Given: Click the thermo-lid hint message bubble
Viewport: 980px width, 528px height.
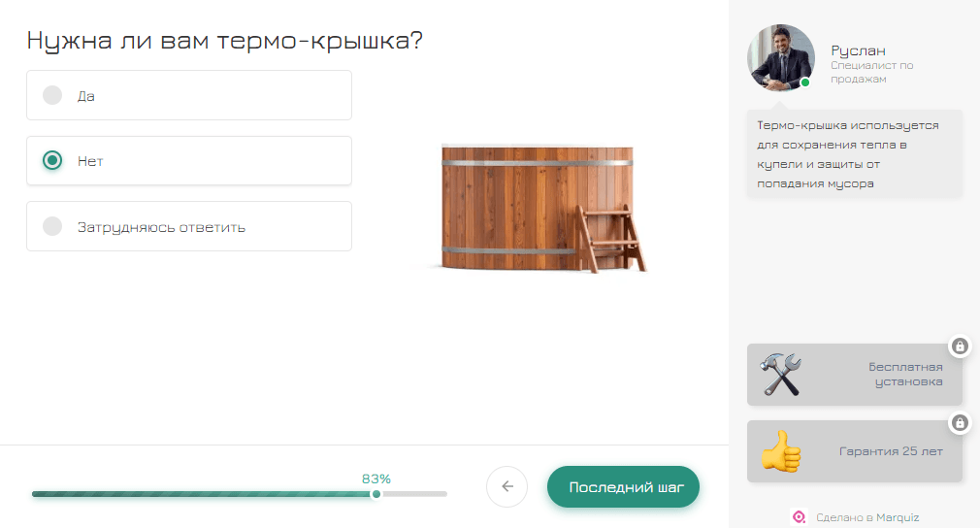Looking at the screenshot, I should point(854,154).
